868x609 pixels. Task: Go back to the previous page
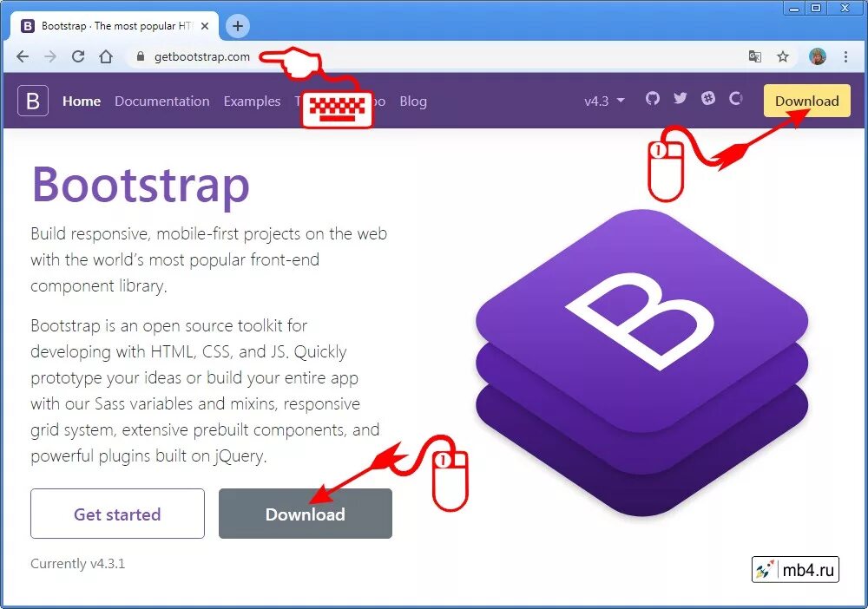(x=23, y=56)
